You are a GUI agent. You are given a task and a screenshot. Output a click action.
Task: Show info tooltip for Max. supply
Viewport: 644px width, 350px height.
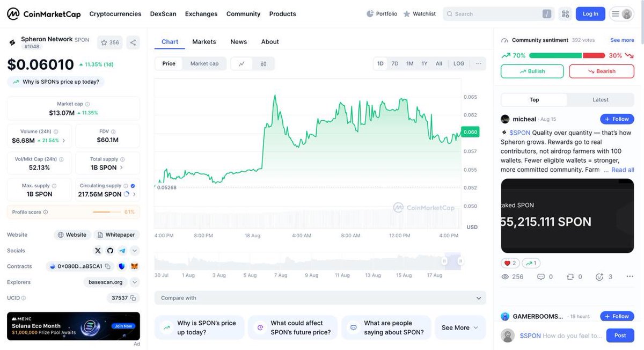point(54,186)
